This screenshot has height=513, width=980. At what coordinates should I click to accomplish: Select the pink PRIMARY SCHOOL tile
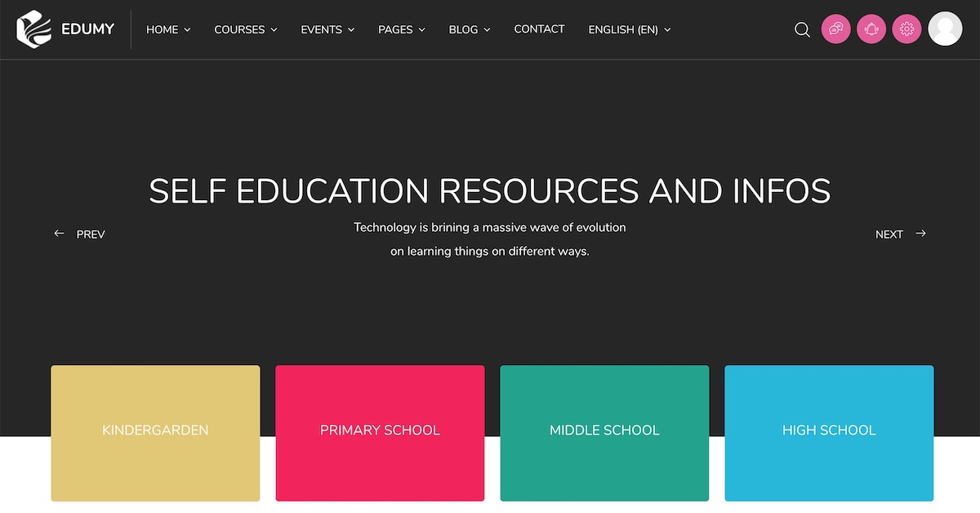pos(380,432)
